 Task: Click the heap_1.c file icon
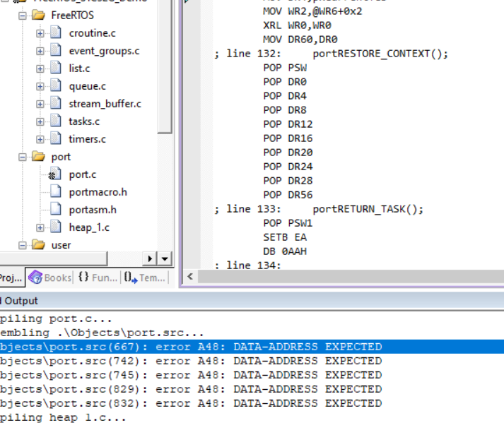point(56,227)
